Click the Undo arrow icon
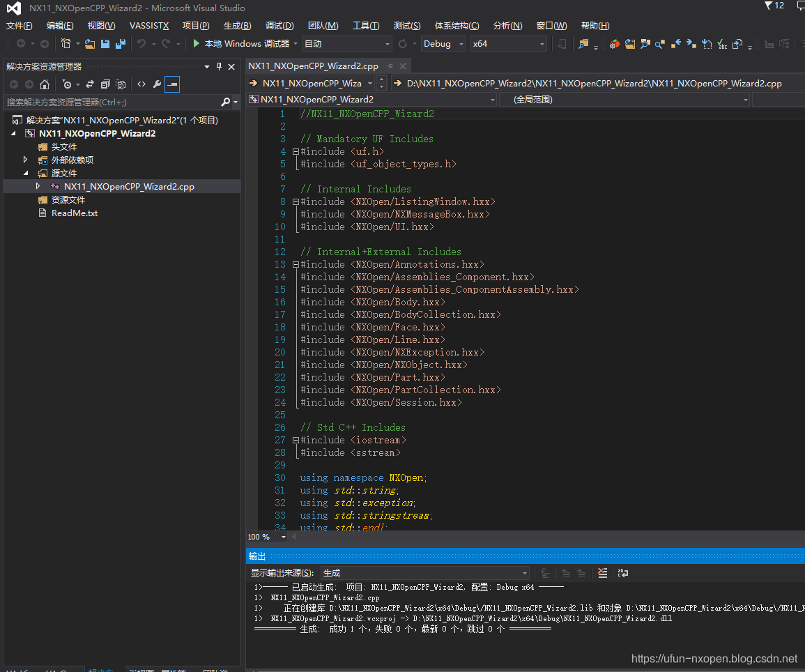Screen dimensions: 805x672 tap(141, 44)
